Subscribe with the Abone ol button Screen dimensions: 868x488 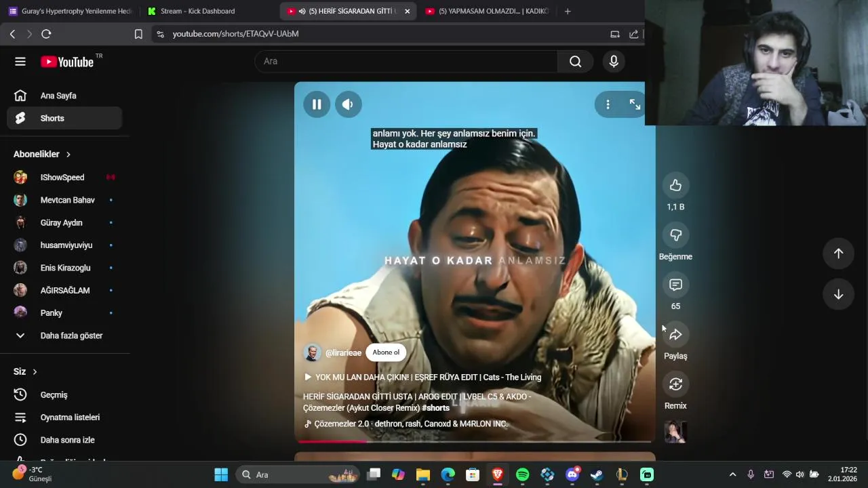[x=386, y=352]
